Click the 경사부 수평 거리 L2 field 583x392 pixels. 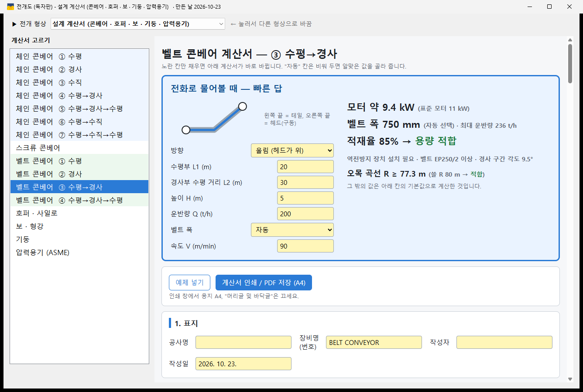(305, 182)
